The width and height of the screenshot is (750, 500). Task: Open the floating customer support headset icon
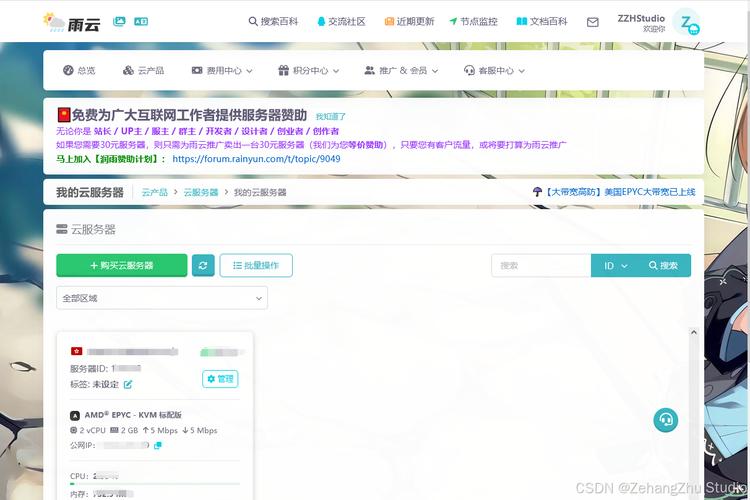666,420
